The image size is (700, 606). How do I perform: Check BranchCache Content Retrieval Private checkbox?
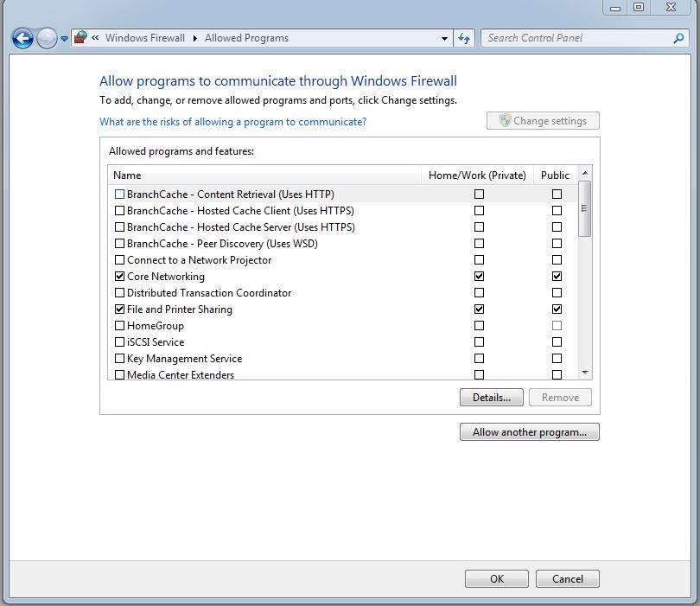479,195
